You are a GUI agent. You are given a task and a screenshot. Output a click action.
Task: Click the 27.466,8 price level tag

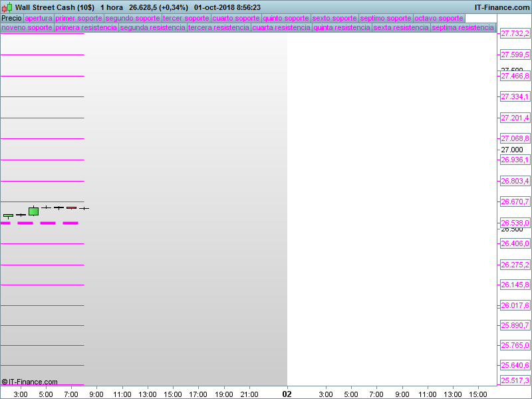tap(515, 76)
